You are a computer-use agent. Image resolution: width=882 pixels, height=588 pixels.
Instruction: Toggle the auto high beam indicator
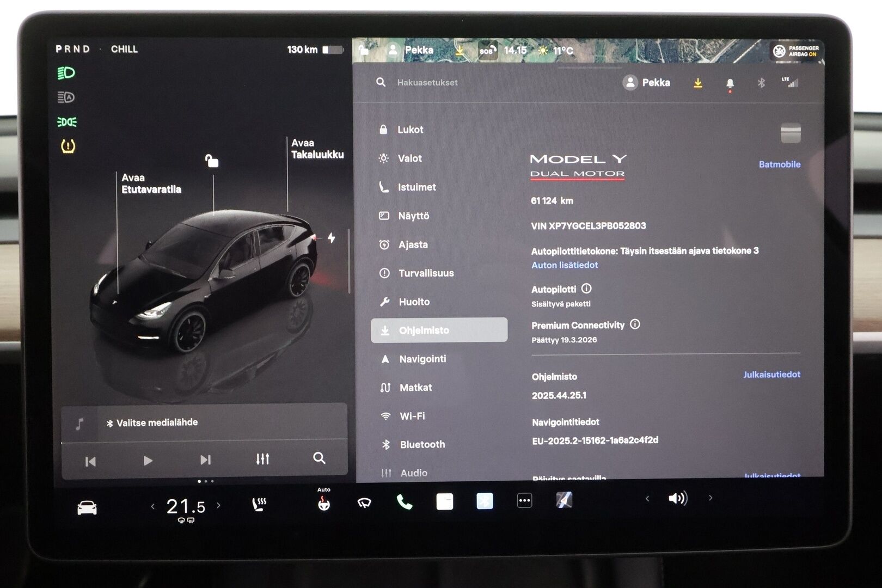(64, 97)
